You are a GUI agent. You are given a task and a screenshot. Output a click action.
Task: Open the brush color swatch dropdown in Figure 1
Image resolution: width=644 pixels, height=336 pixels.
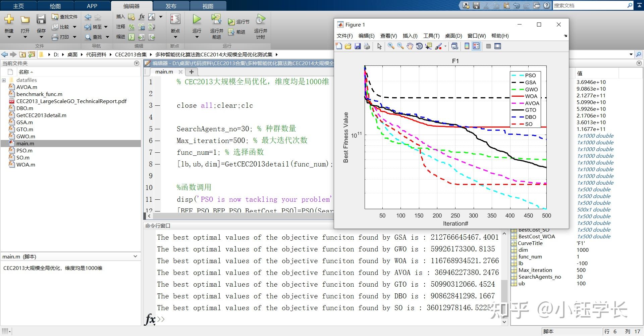pyautogui.click(x=445, y=46)
